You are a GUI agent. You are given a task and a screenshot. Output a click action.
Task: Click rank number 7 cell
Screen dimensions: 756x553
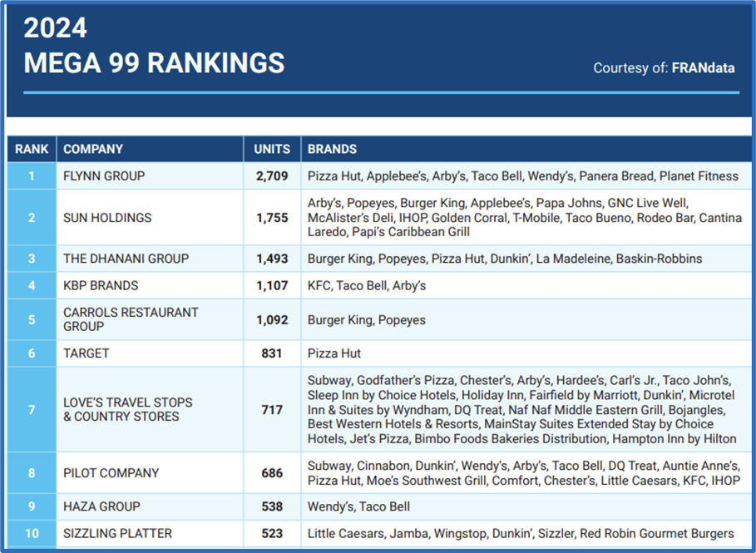(32, 409)
